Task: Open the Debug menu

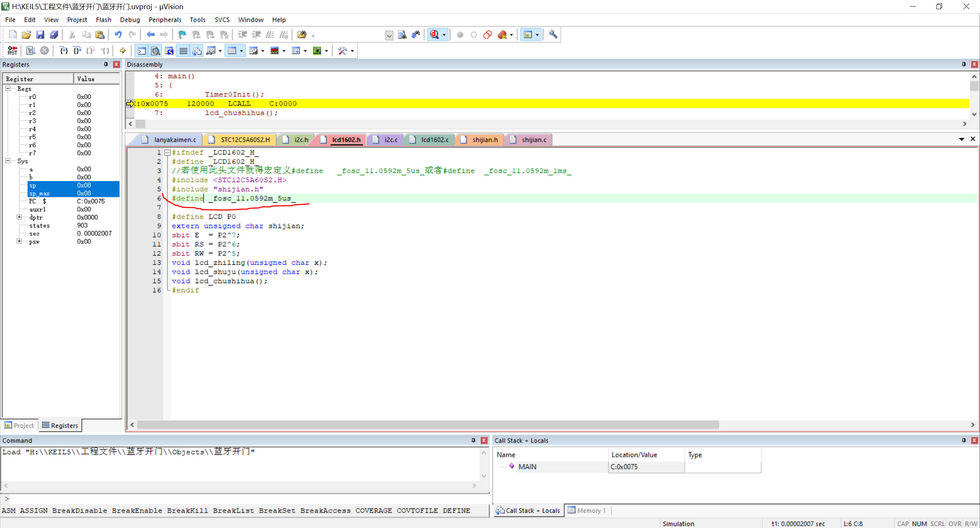Action: click(x=130, y=20)
